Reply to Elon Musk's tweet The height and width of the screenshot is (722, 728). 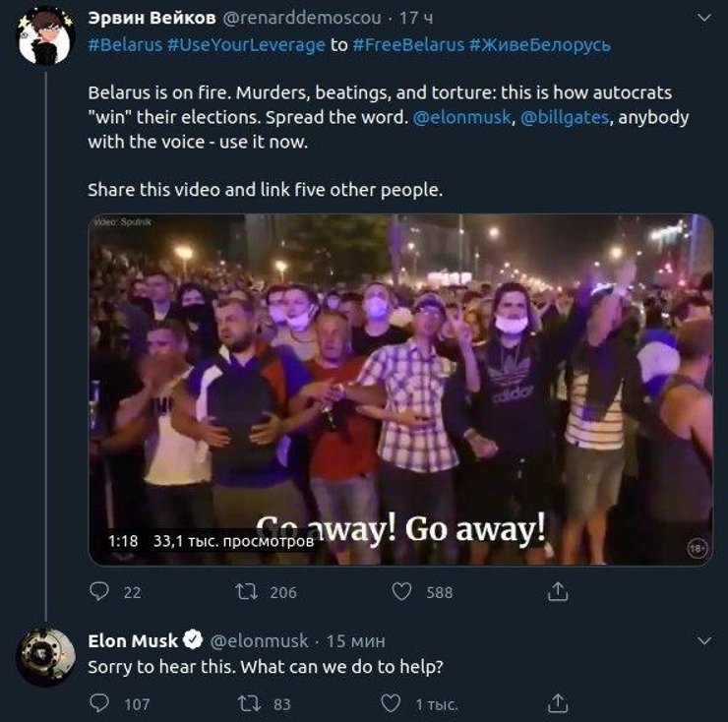pos(99,702)
